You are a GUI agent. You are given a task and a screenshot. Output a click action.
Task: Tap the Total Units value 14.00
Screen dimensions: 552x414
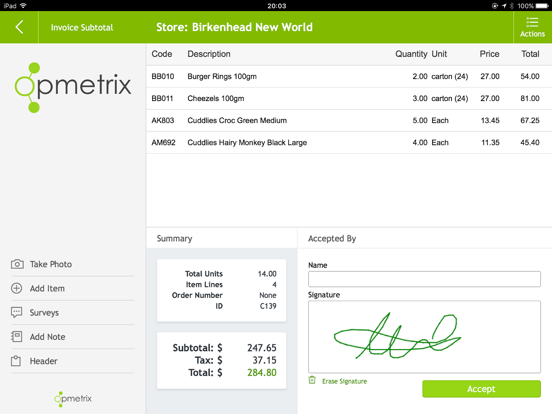click(267, 274)
